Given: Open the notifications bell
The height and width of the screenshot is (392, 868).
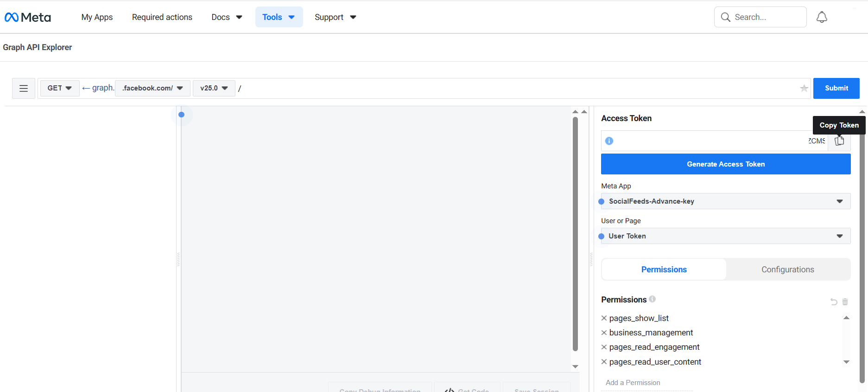Looking at the screenshot, I should pyautogui.click(x=822, y=17).
